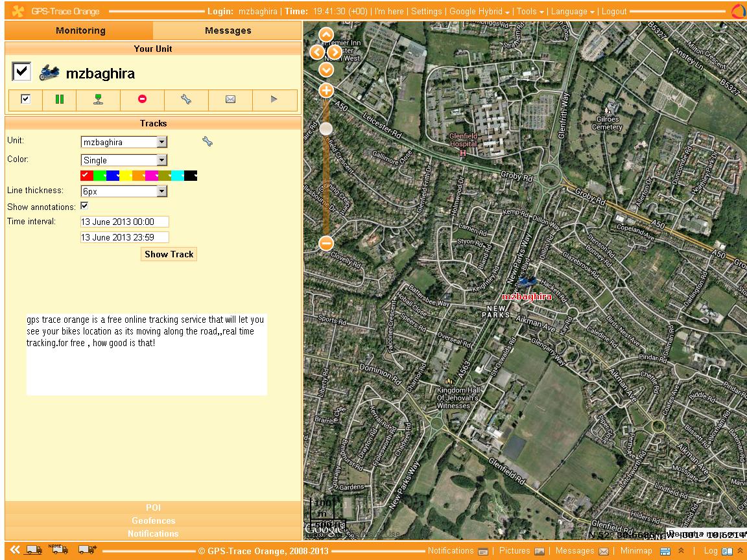Open the Color dropdown set to Single
This screenshot has height=560, width=747.
[x=124, y=160]
